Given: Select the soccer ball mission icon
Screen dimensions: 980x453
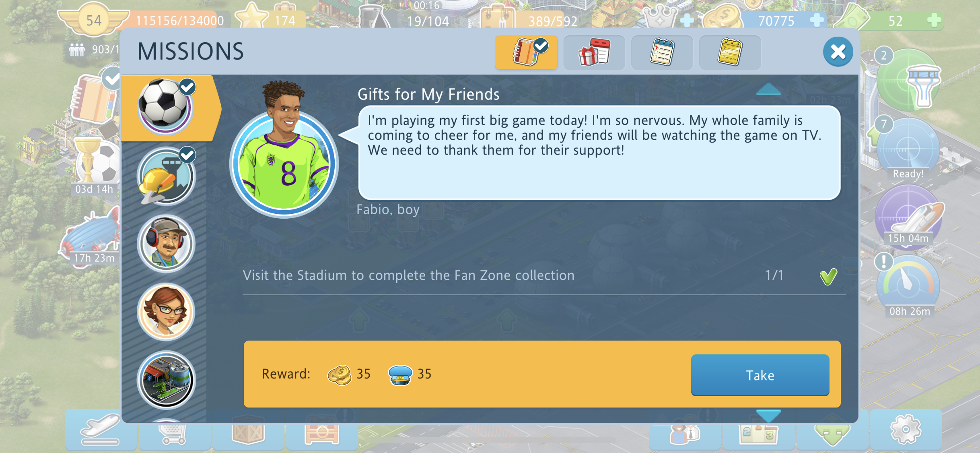Looking at the screenshot, I should coord(165,107).
